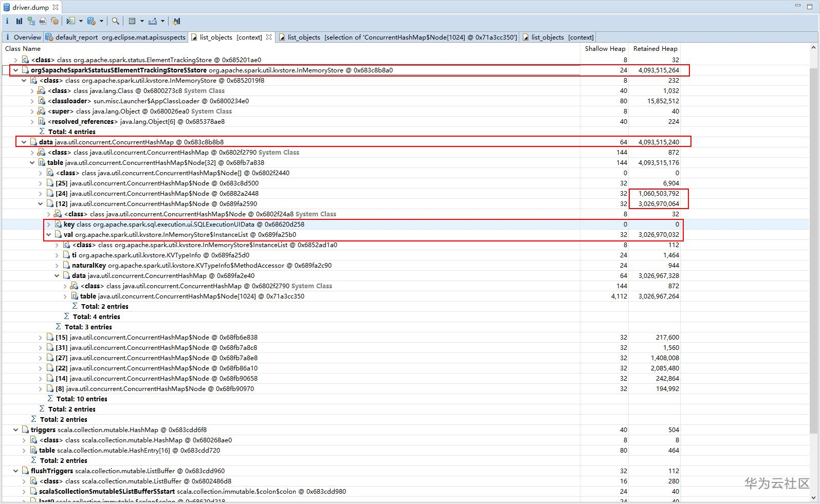
Task: Click the scrollbar down arrow
Action: coord(814,497)
